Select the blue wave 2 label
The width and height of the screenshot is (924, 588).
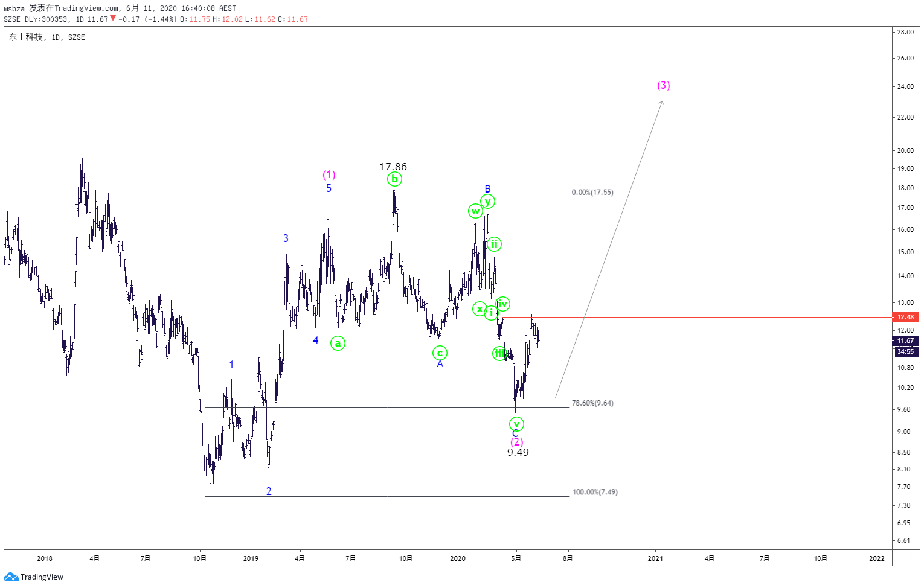pyautogui.click(x=269, y=491)
